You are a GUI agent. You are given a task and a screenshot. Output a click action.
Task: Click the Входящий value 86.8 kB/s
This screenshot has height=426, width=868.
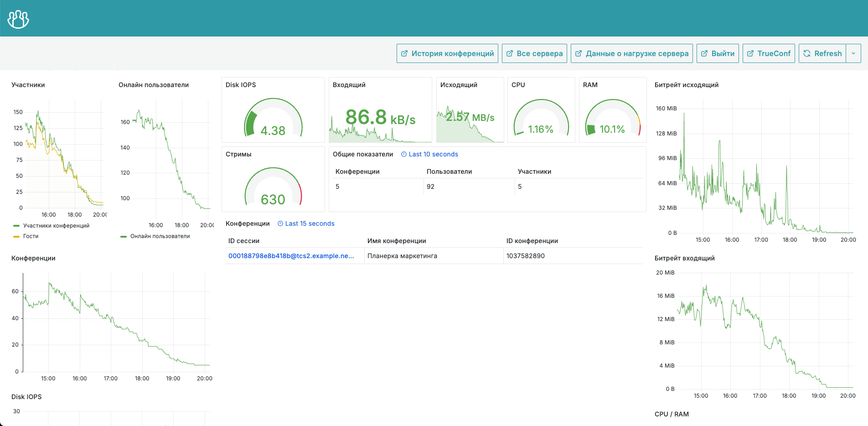[380, 117]
